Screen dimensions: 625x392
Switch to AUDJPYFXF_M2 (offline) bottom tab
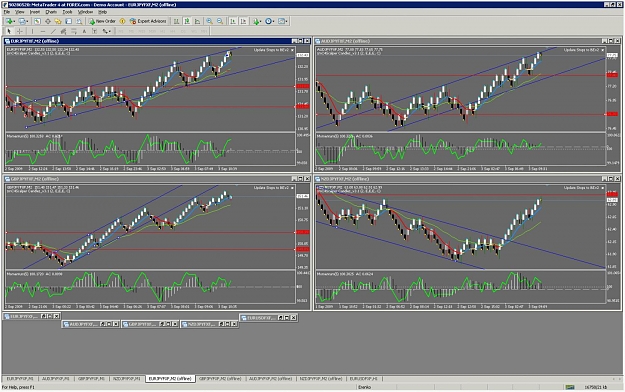270,378
